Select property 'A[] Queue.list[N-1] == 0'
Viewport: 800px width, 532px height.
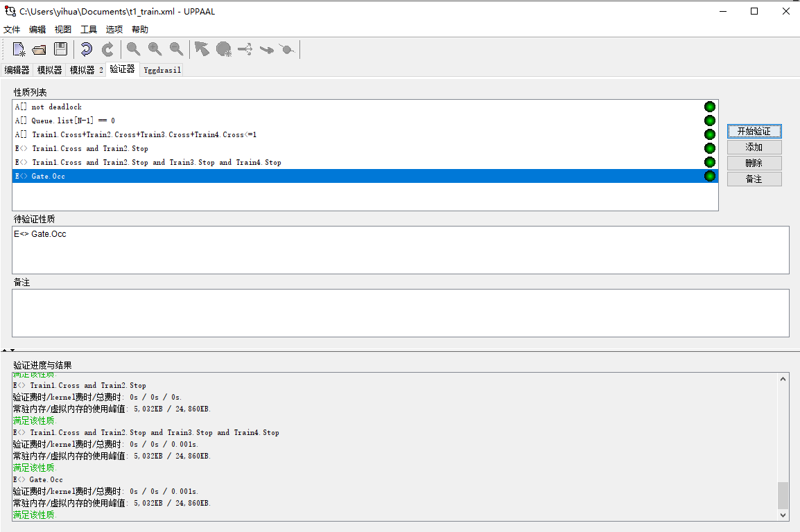[365, 121]
